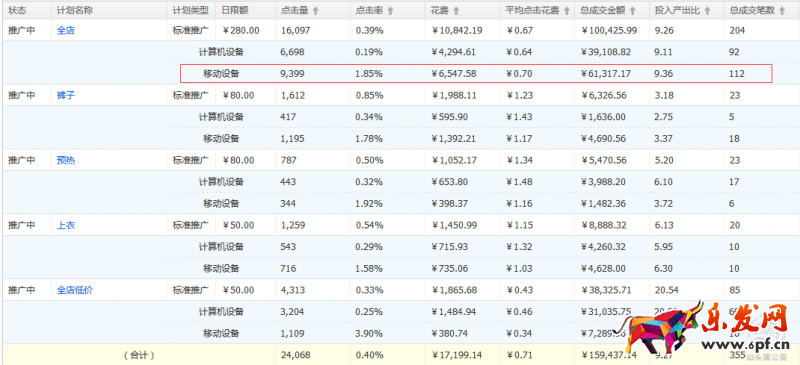
Task: Sort the 花费 column with its arrow
Action: tap(456, 10)
